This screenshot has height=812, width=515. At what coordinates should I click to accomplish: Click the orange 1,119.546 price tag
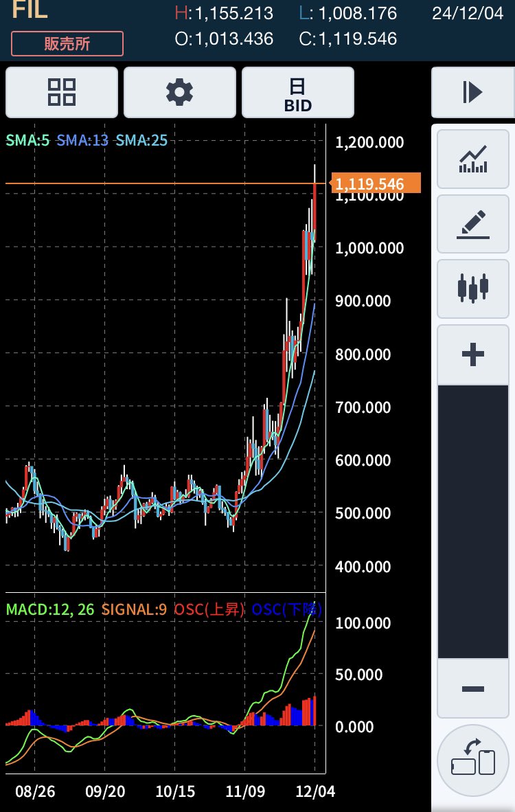376,183
